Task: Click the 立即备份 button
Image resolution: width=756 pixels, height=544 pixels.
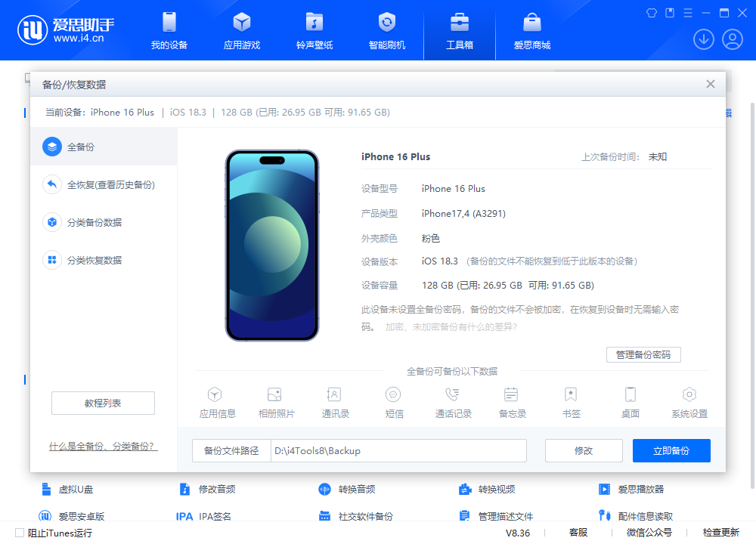Action: pyautogui.click(x=671, y=450)
